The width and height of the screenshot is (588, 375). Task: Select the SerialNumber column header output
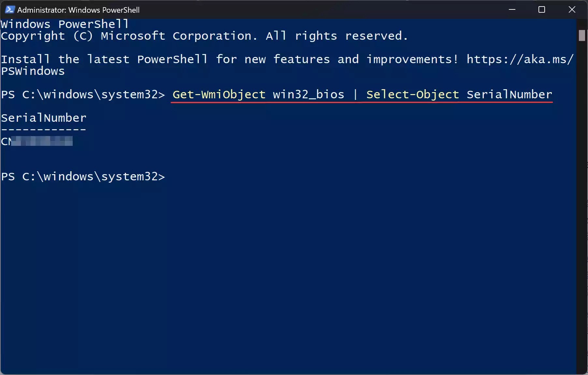43,118
